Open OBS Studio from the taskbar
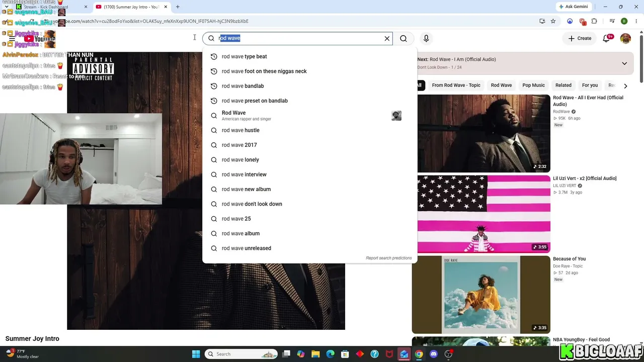This screenshot has height=362, width=644. pyautogui.click(x=448, y=354)
